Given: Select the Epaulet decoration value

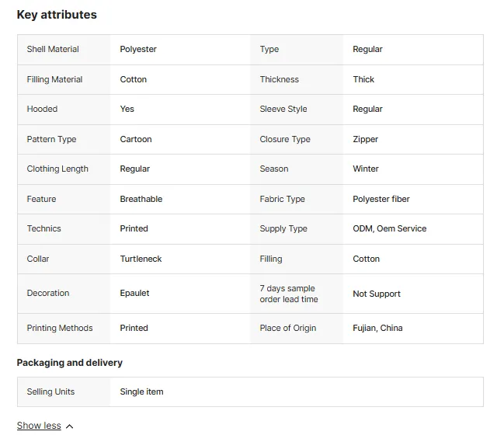Looking at the screenshot, I should click(x=134, y=293).
